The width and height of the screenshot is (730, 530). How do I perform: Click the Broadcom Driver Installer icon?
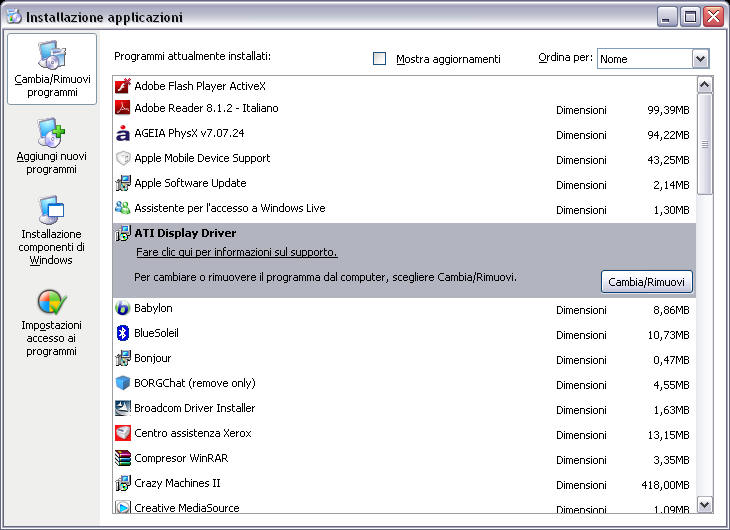(123, 408)
